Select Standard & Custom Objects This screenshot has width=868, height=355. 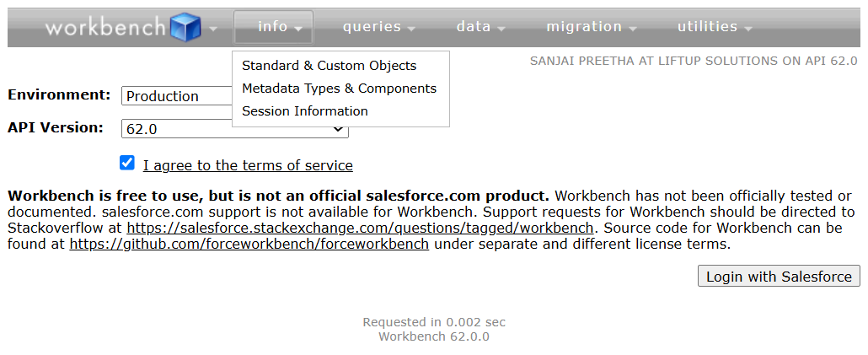(329, 66)
